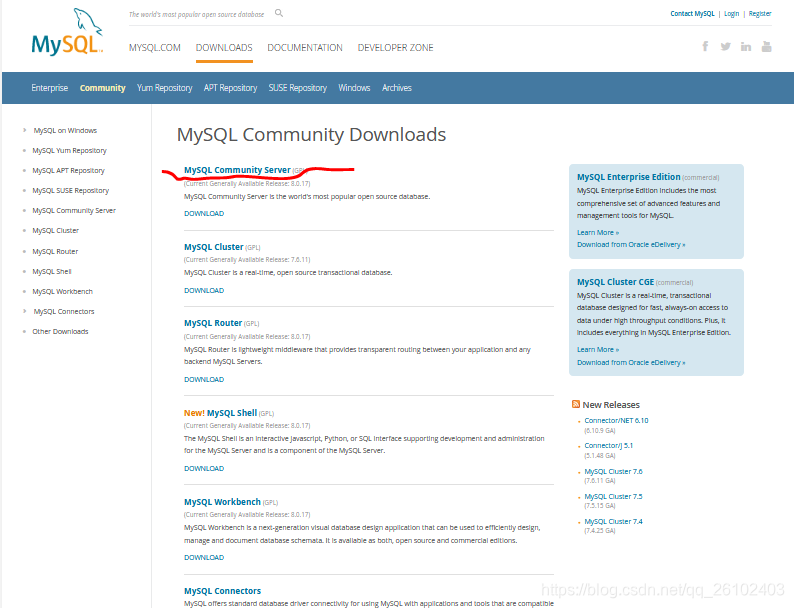
Task: Click DOWNLOAD under MySQL Shell
Action: (x=204, y=468)
